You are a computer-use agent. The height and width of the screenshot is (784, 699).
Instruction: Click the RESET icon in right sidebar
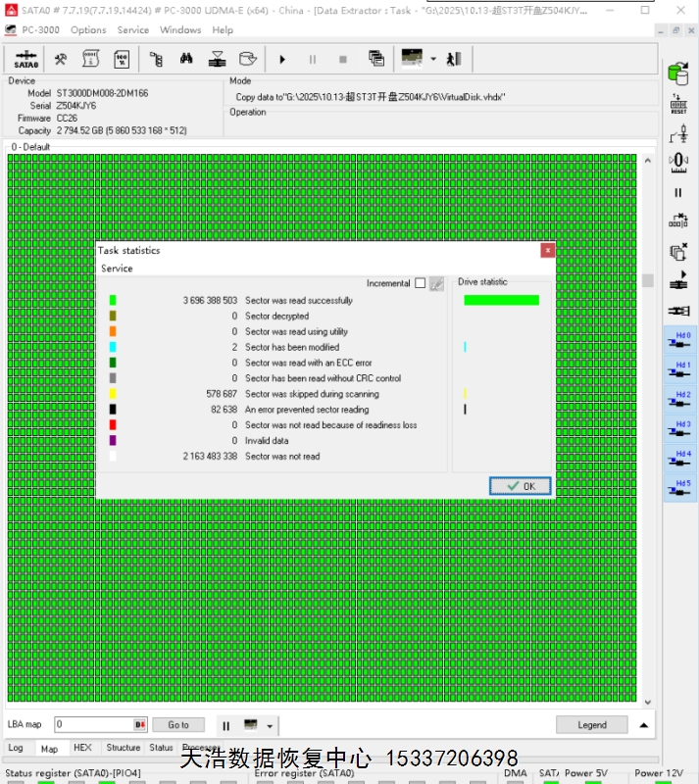point(677,105)
